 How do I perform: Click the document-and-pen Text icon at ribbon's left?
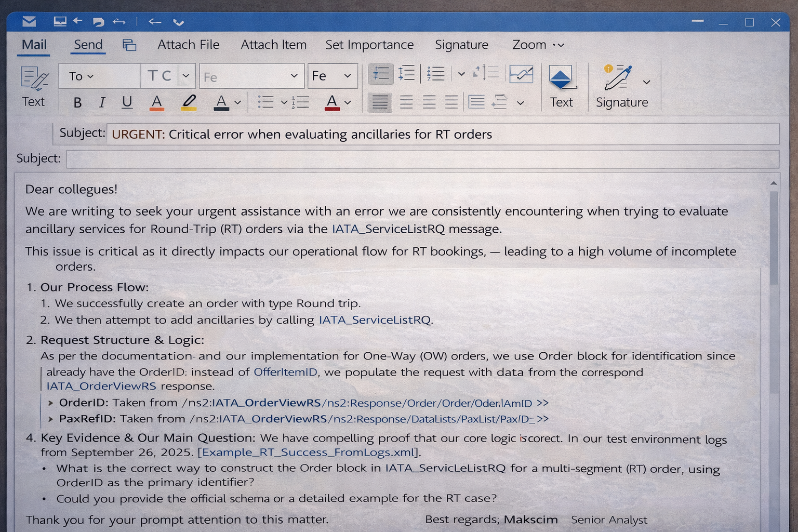point(34,78)
